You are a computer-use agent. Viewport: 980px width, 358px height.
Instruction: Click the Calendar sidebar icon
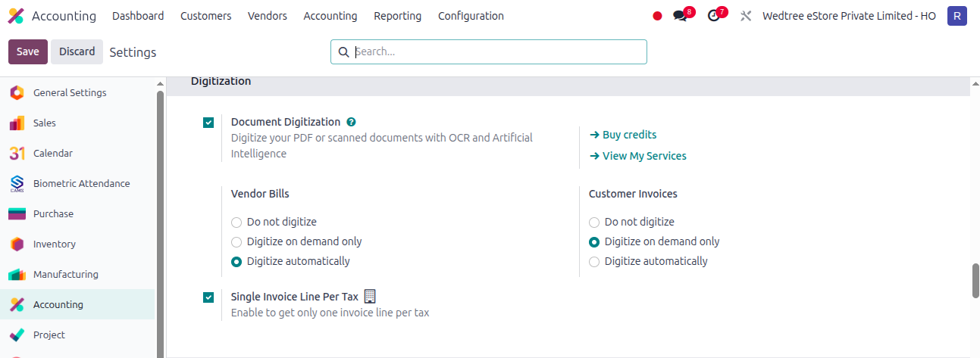tap(17, 153)
